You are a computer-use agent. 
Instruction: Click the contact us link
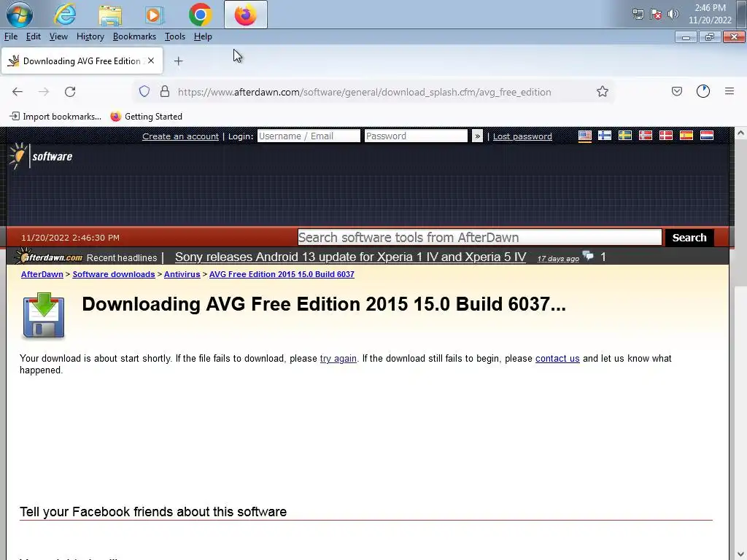tap(557, 359)
